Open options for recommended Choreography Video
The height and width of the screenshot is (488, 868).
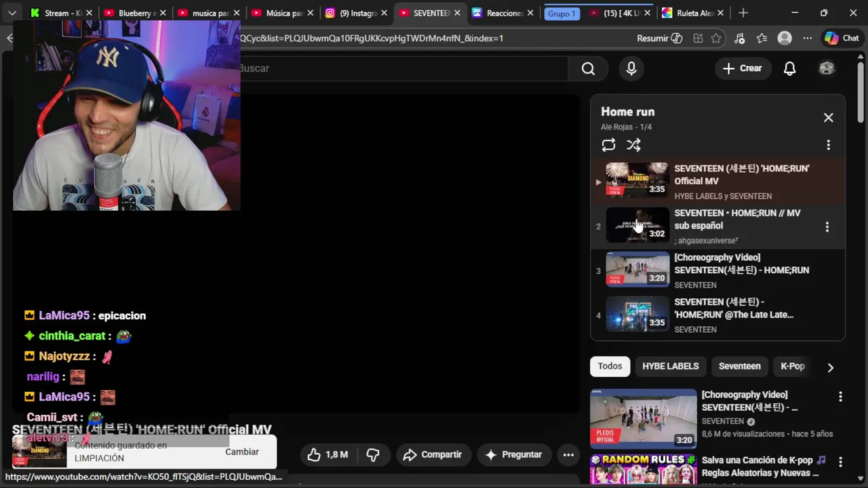840,396
